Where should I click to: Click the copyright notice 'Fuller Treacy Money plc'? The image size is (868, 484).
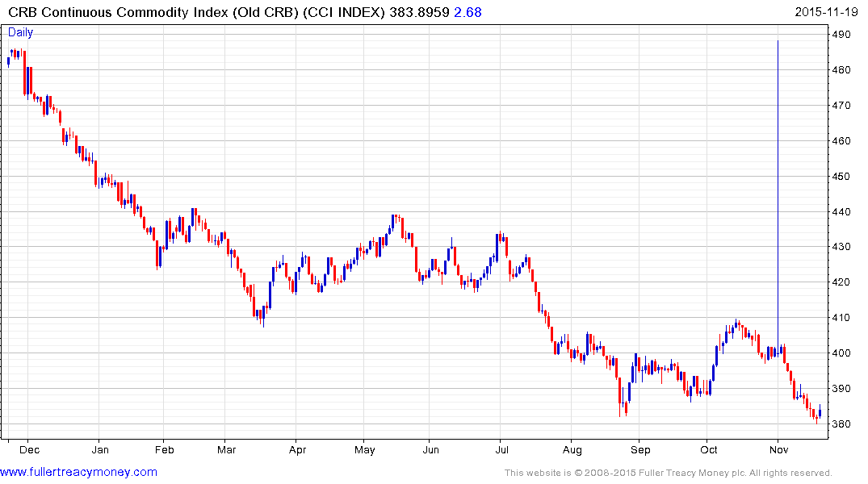point(691,473)
